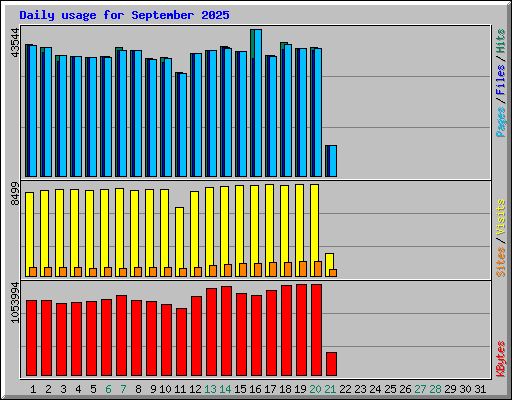Screen dimensions: 512x400
Task: Click the 'Daily usage for September 2025' title
Action: pyautogui.click(x=124, y=15)
